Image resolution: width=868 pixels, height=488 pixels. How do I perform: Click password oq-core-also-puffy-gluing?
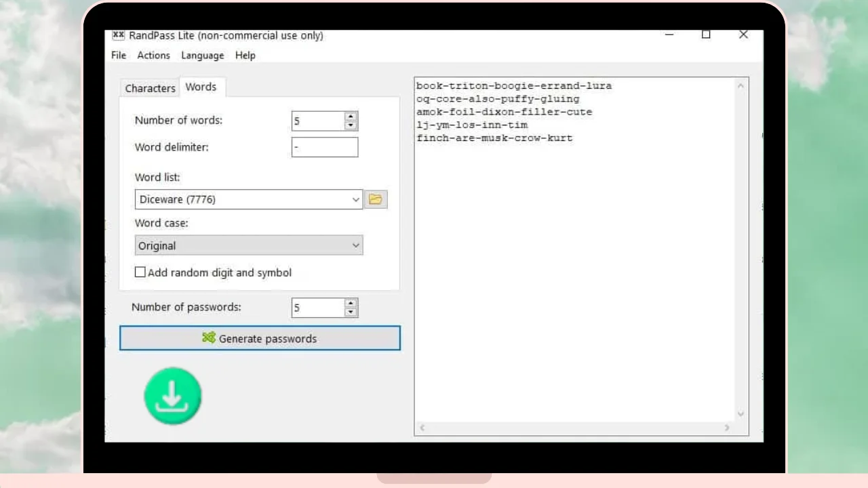pyautogui.click(x=498, y=99)
